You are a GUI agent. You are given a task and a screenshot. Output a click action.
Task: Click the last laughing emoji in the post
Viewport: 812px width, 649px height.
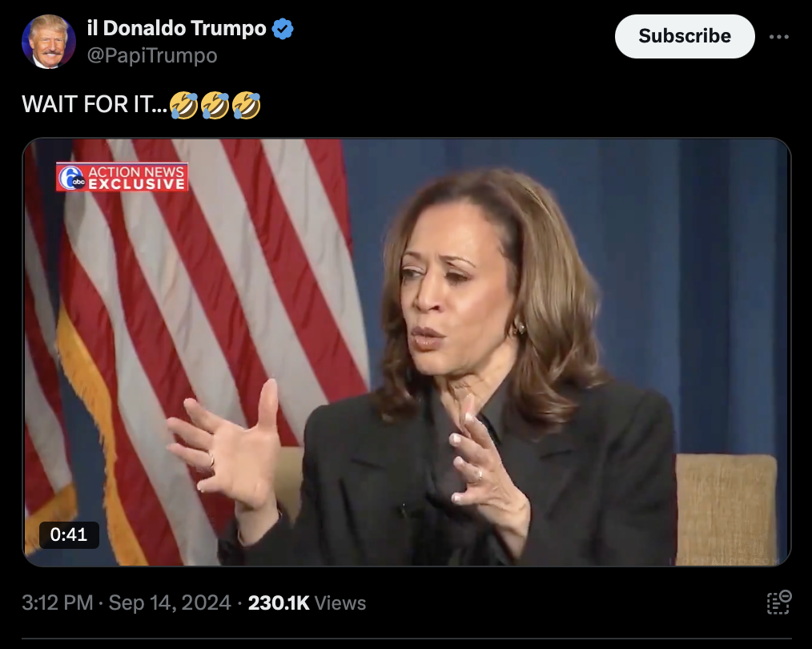point(247,105)
